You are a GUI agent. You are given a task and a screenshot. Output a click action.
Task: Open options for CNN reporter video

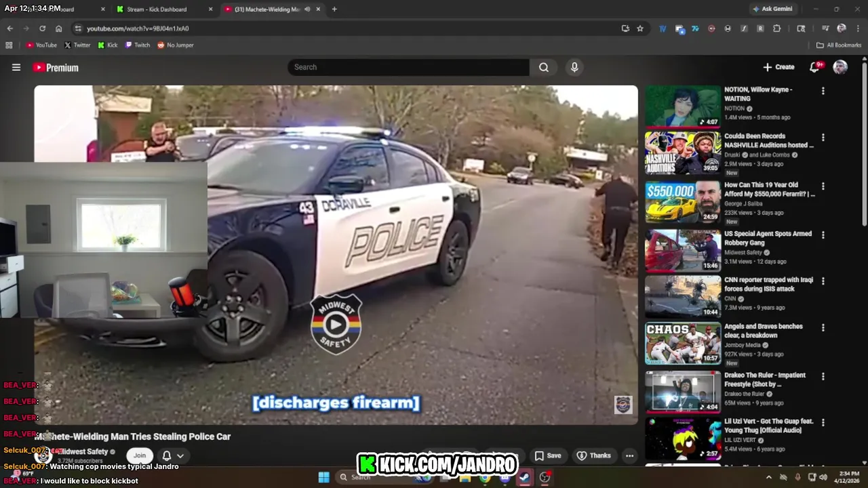[823, 281]
